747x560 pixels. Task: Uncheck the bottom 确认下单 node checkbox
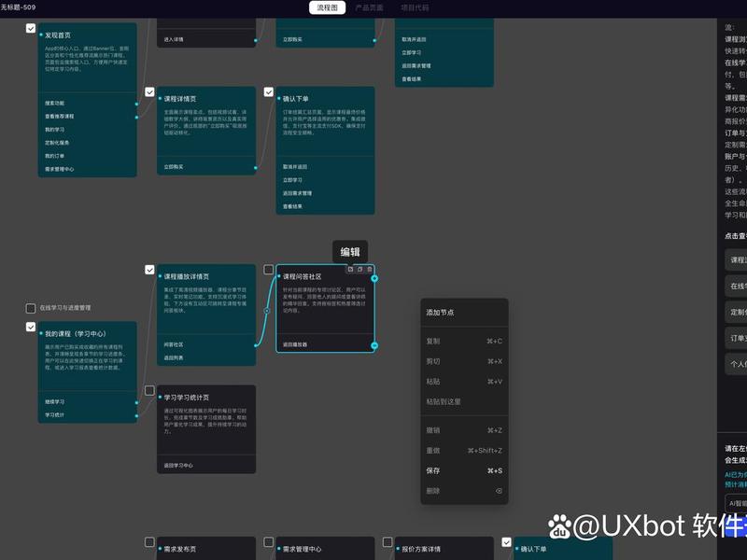click(x=507, y=542)
